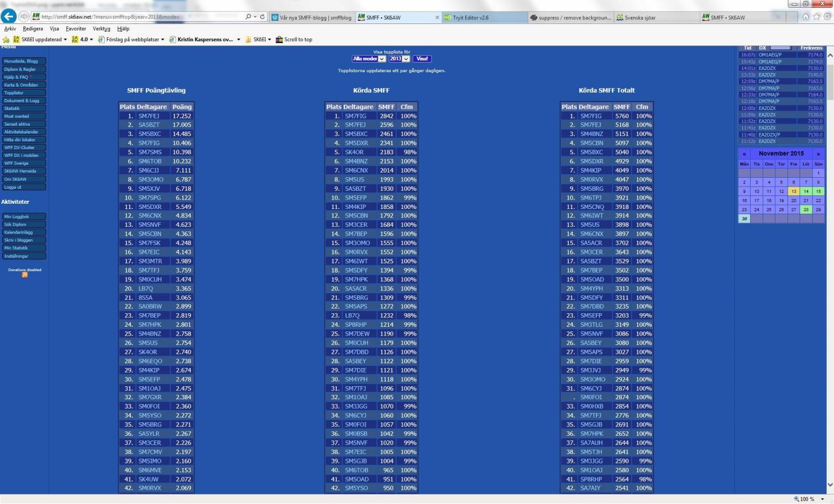
Task: Open the Visa menu
Action: 54,29
